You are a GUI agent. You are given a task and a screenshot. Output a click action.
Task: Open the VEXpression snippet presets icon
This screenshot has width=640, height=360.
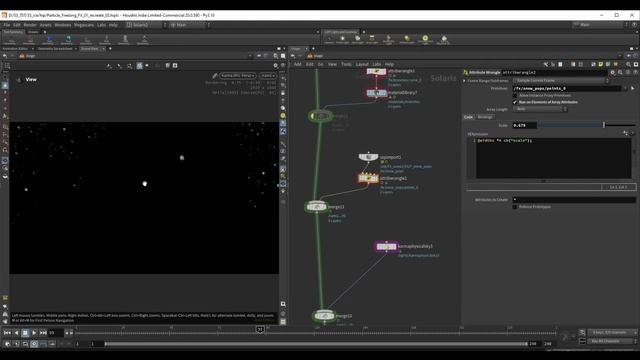click(626, 133)
